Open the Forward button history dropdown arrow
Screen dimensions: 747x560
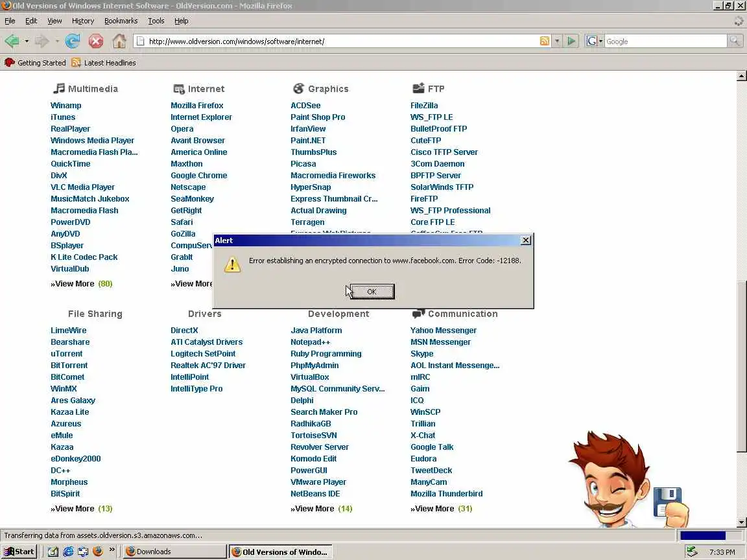tap(57, 41)
